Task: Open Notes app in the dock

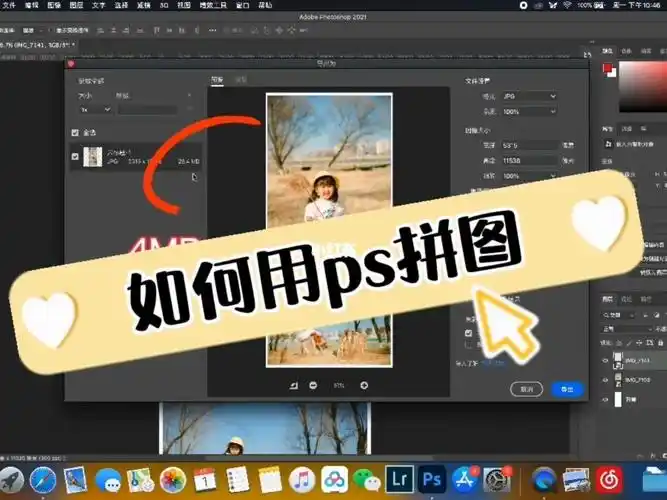Action: tap(270, 480)
